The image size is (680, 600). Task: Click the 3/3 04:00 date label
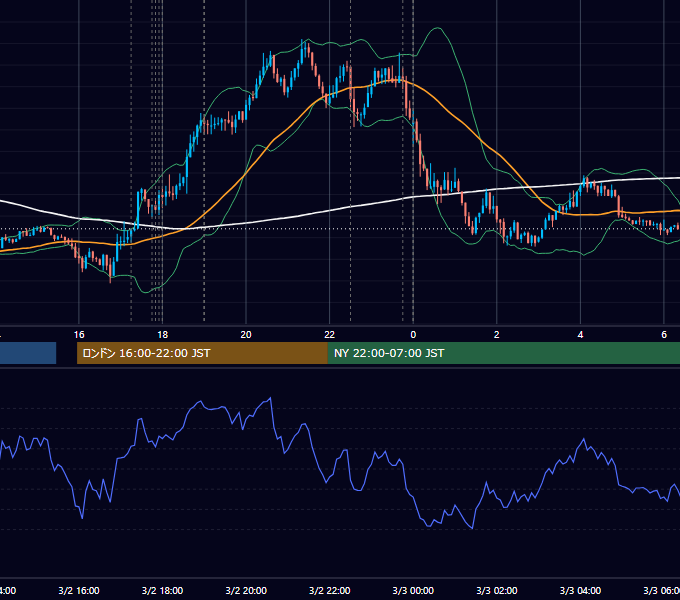point(580,590)
